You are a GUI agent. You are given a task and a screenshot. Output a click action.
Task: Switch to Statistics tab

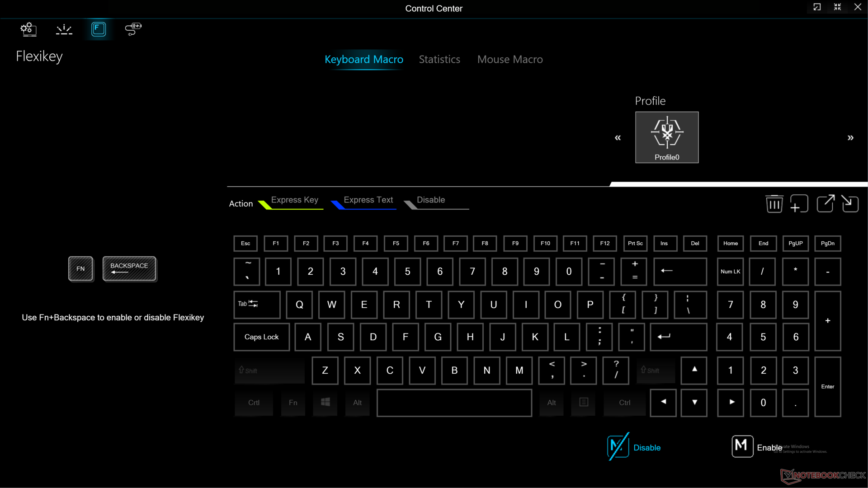(x=439, y=60)
